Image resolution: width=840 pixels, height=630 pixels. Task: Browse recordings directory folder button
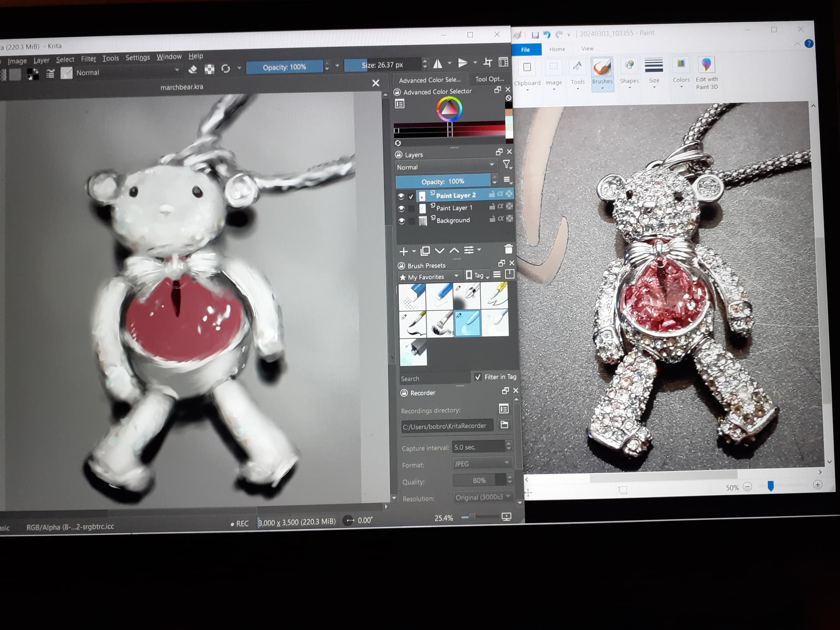click(504, 425)
